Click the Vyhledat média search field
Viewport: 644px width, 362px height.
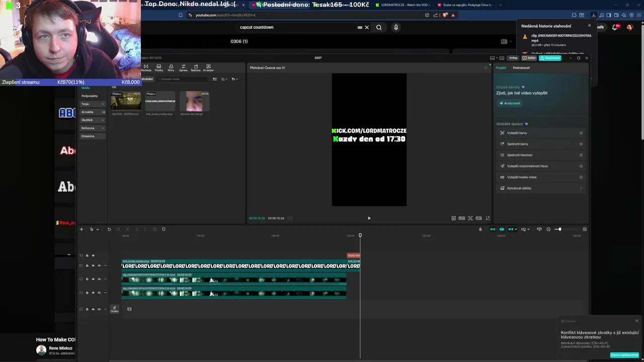(x=181, y=79)
